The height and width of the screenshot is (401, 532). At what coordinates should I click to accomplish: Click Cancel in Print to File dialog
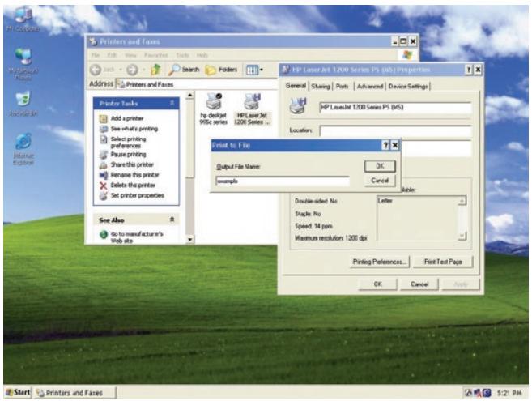click(380, 181)
